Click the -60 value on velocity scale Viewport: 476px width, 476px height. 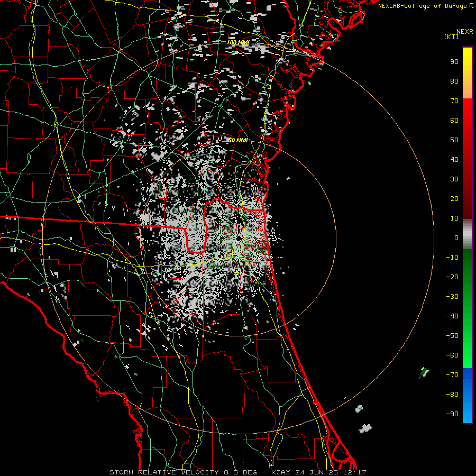(452, 355)
